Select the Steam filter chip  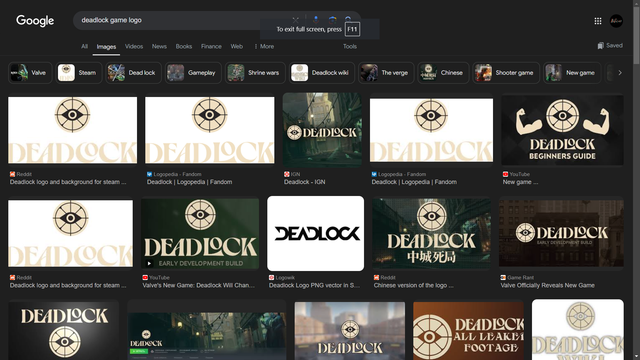click(x=79, y=73)
